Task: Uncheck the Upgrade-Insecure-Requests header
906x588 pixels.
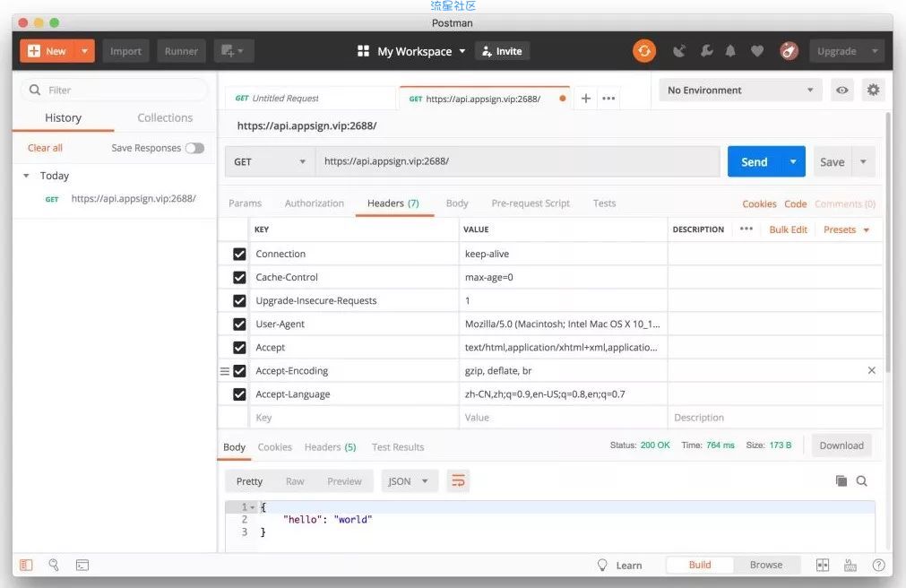Action: pyautogui.click(x=239, y=300)
